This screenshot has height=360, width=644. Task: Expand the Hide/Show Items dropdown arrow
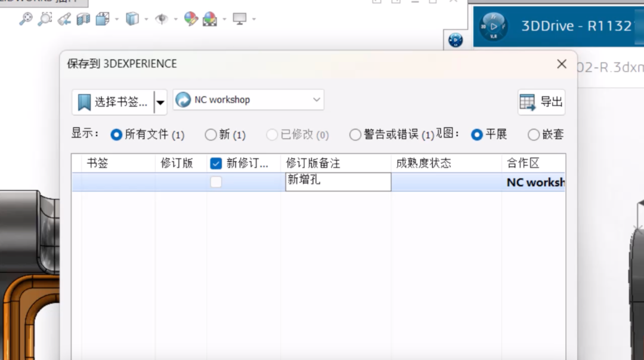click(176, 19)
